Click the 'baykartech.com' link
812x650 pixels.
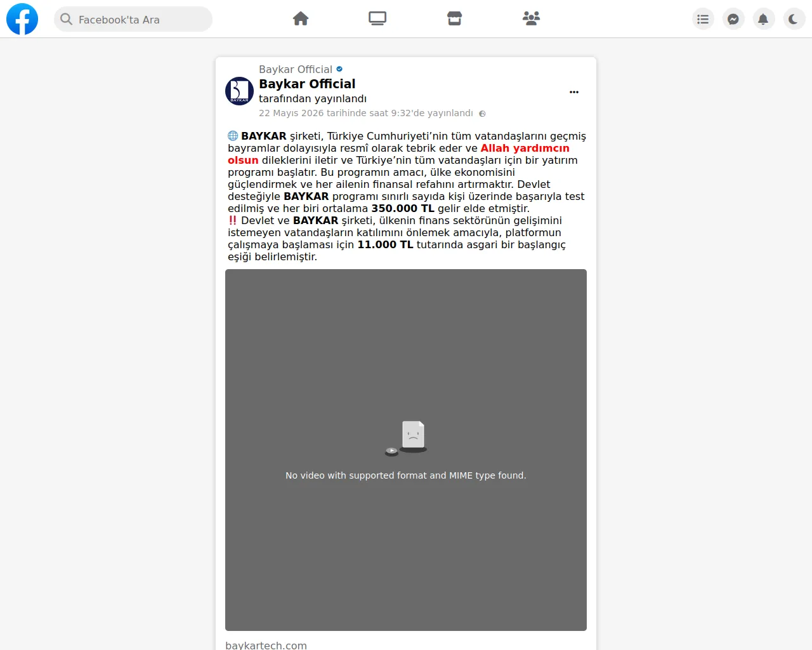pos(266,645)
